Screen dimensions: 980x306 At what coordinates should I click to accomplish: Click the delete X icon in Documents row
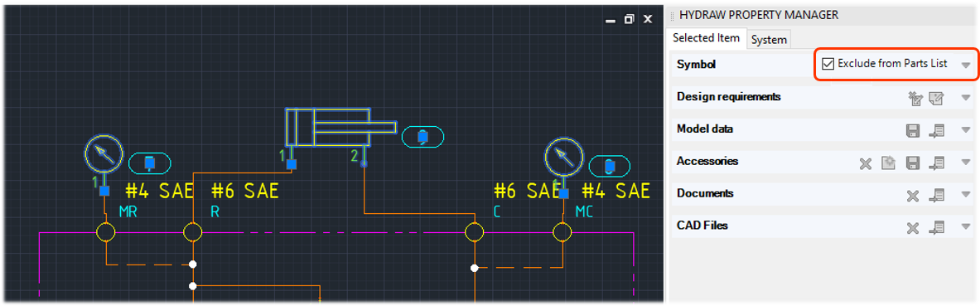(x=913, y=195)
